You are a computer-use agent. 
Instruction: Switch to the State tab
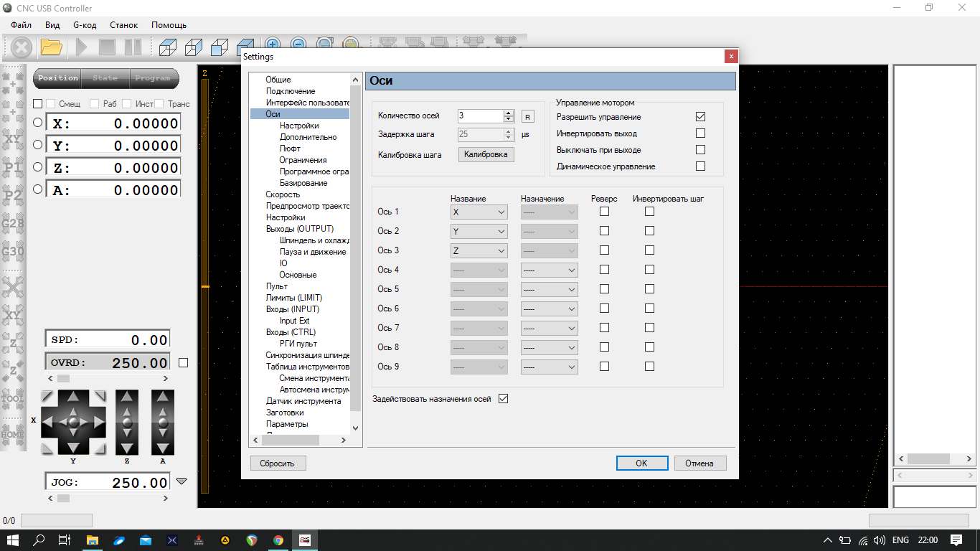pos(105,78)
